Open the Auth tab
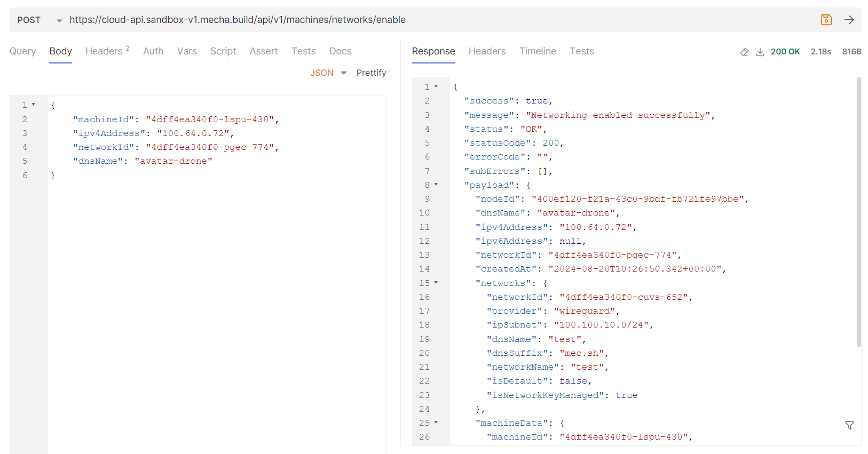The height and width of the screenshot is (454, 868). 153,51
